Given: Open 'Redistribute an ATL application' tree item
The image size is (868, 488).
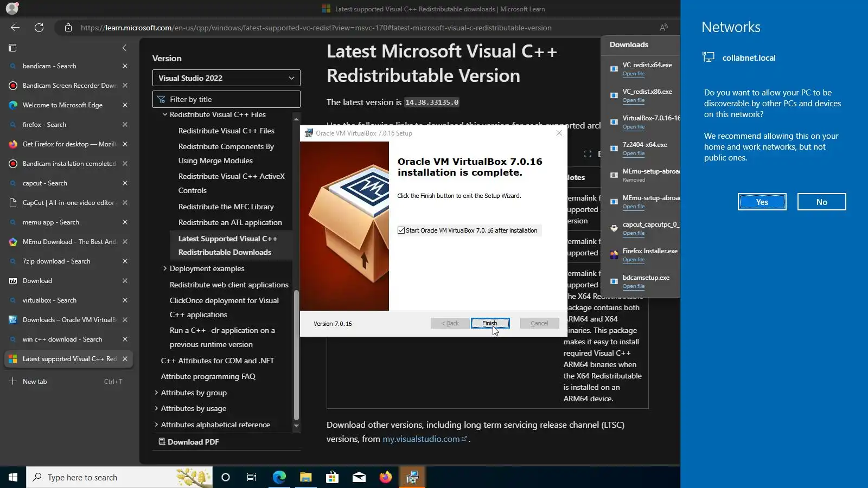Looking at the screenshot, I should [x=230, y=222].
